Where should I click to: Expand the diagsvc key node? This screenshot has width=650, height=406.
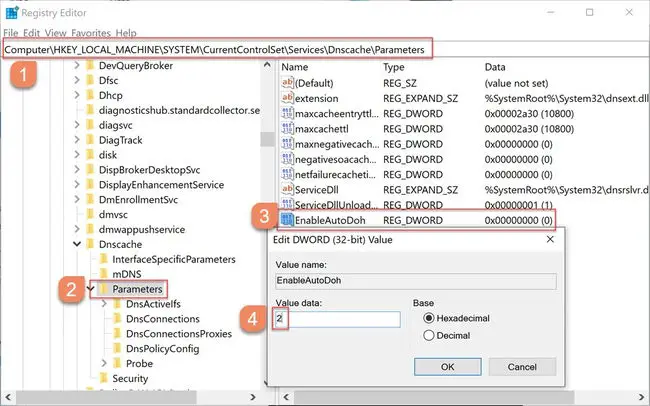(x=77, y=125)
